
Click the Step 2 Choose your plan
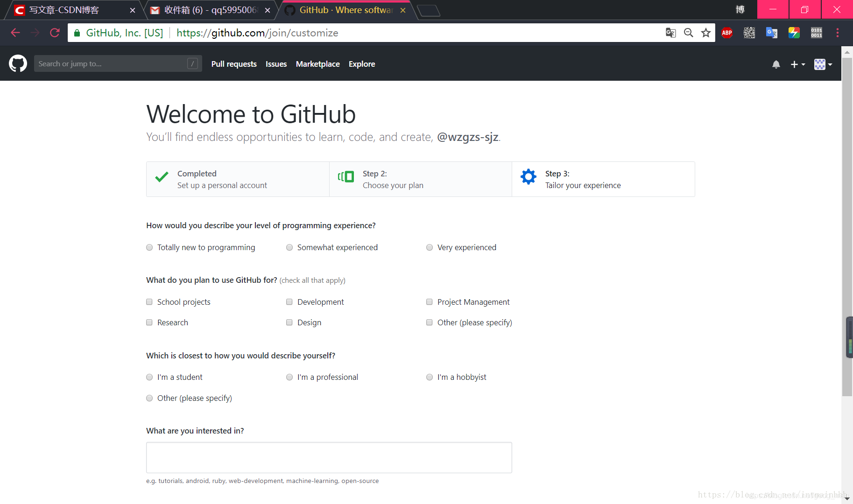[421, 179]
